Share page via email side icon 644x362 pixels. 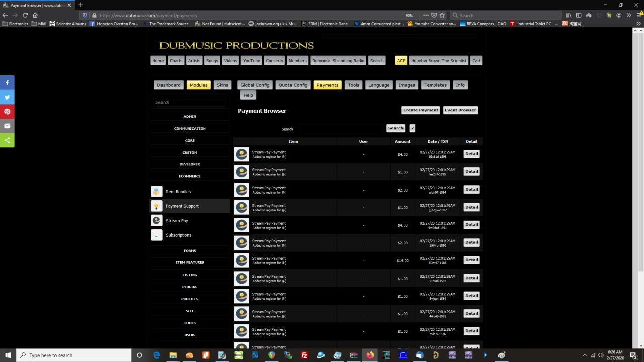point(7,126)
